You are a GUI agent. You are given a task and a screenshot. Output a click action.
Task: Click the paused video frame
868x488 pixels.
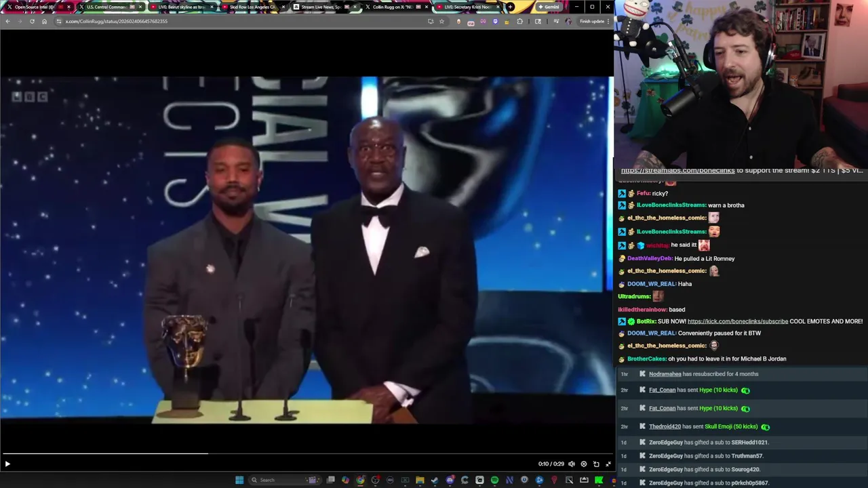tap(307, 249)
